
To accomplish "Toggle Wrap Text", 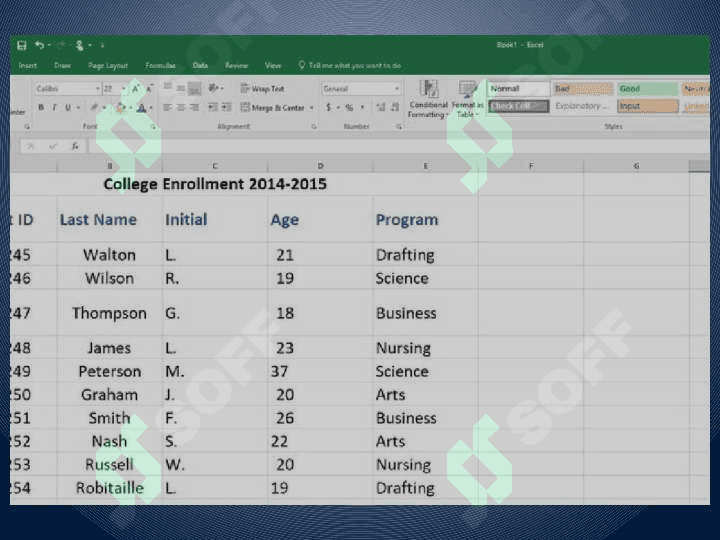I will [262, 88].
